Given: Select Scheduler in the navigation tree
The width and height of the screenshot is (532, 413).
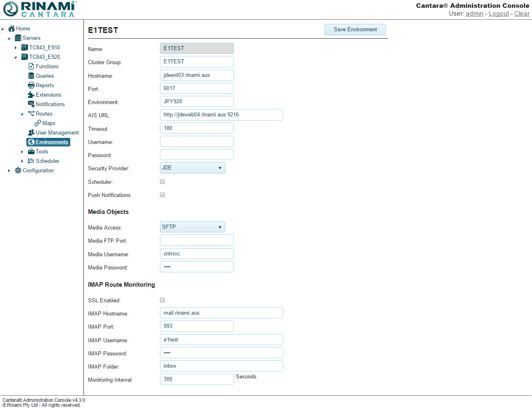Looking at the screenshot, I should 47,161.
